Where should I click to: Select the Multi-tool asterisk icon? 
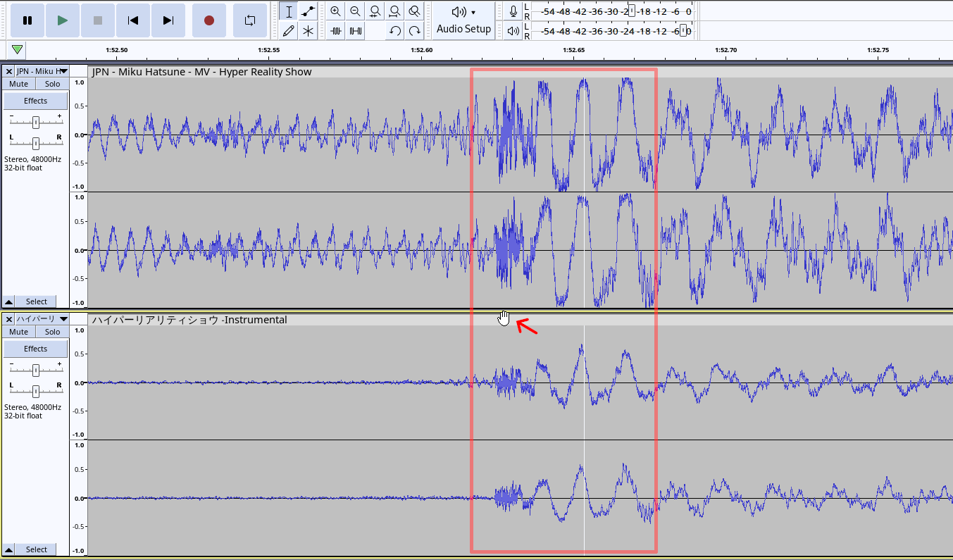(308, 31)
